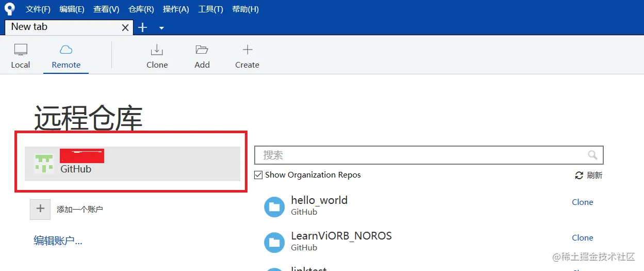This screenshot has height=271, width=644.
Task: Open the 帮助(H) menu
Action: [x=245, y=9]
